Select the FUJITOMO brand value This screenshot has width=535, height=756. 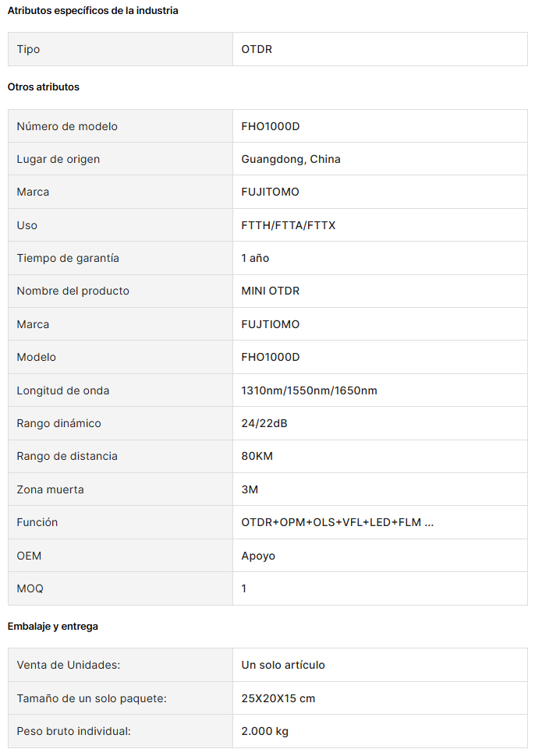pos(270,192)
